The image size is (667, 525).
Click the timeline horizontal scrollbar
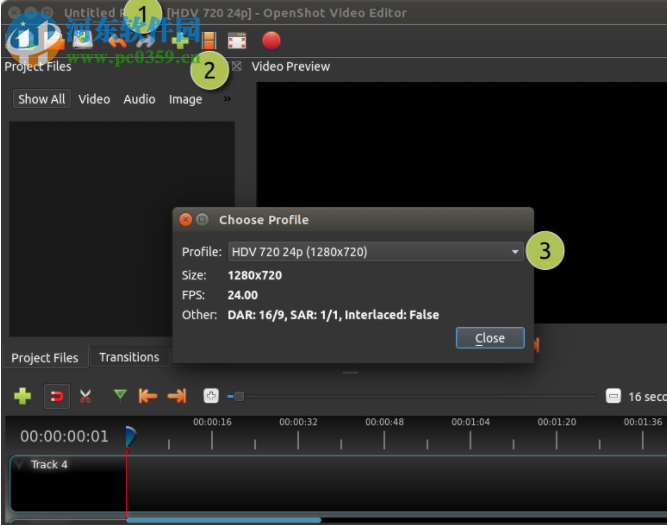(224, 520)
